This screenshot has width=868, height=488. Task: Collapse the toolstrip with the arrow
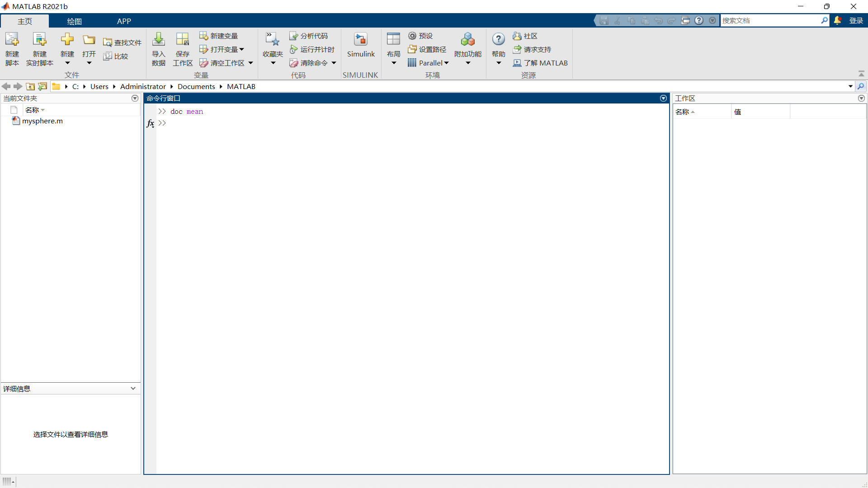pos(861,74)
